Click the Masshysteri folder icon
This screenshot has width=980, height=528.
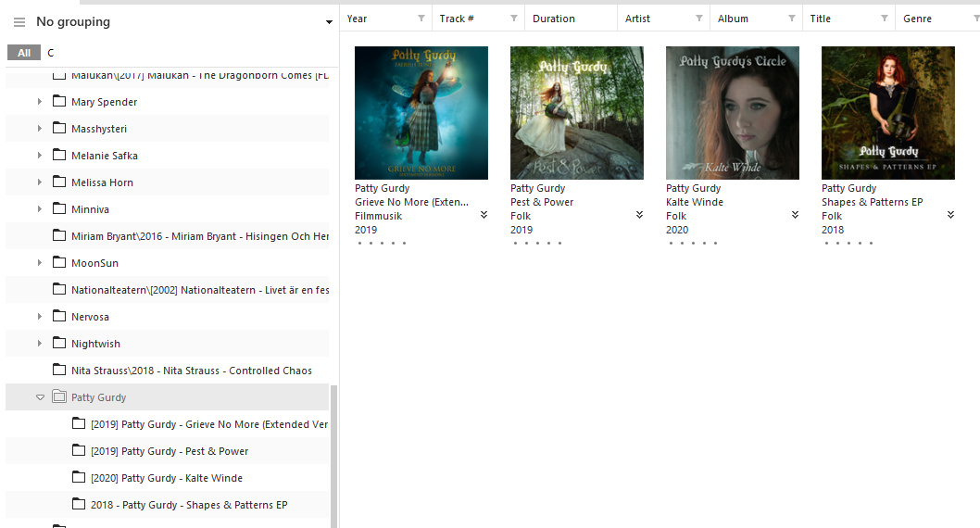(x=59, y=128)
